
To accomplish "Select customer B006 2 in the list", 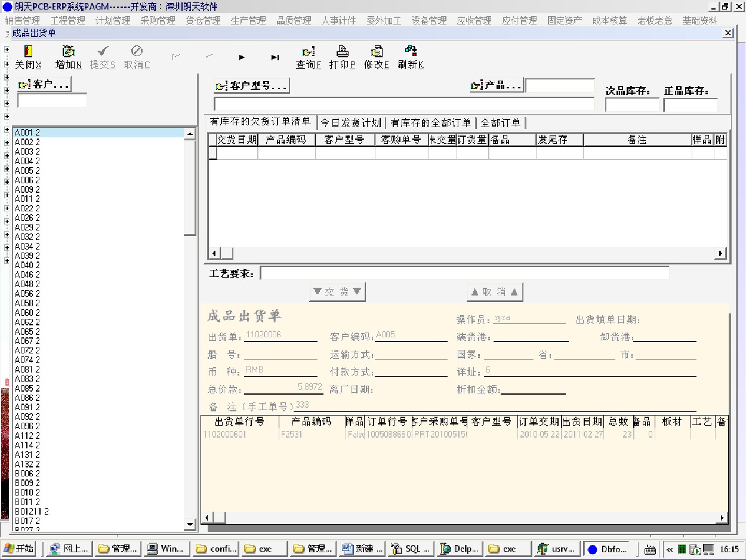I will pyautogui.click(x=98, y=473).
